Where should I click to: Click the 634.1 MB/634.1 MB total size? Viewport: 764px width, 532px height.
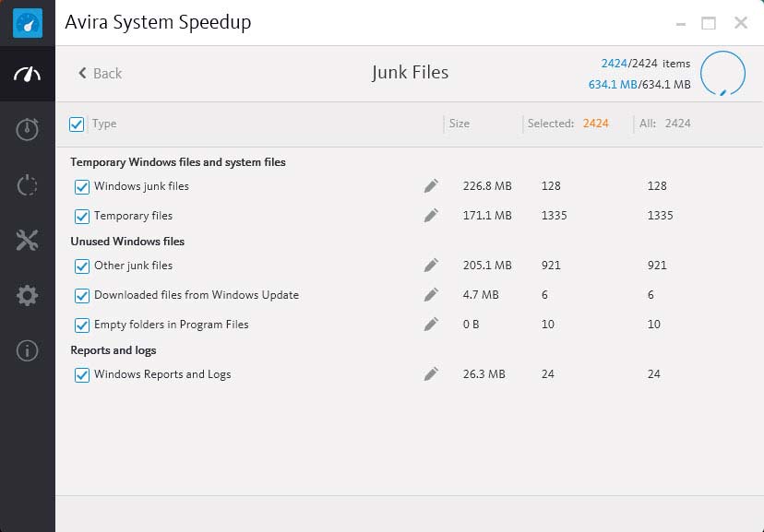coord(639,85)
